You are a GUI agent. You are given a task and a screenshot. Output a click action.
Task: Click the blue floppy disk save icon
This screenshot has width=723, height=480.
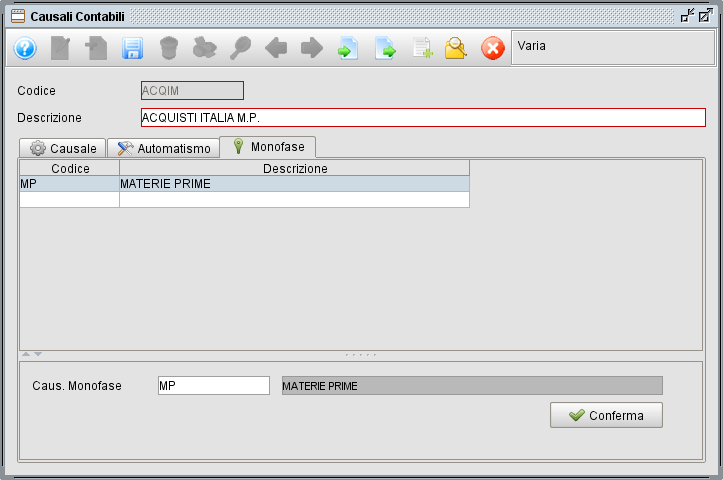[x=133, y=48]
